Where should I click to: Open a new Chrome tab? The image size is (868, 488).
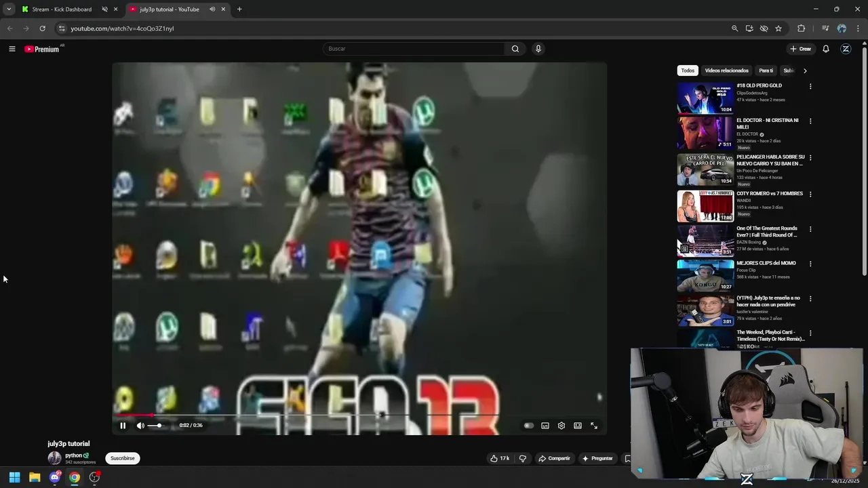[239, 9]
